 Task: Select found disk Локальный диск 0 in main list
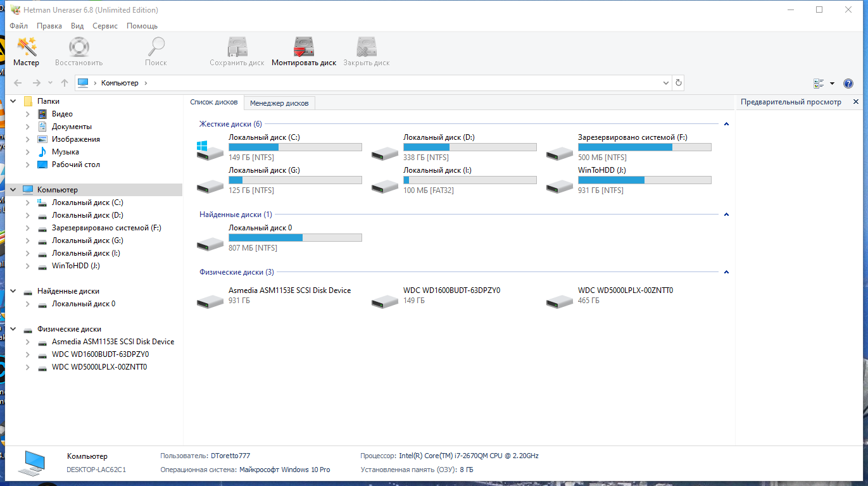[x=210, y=242]
